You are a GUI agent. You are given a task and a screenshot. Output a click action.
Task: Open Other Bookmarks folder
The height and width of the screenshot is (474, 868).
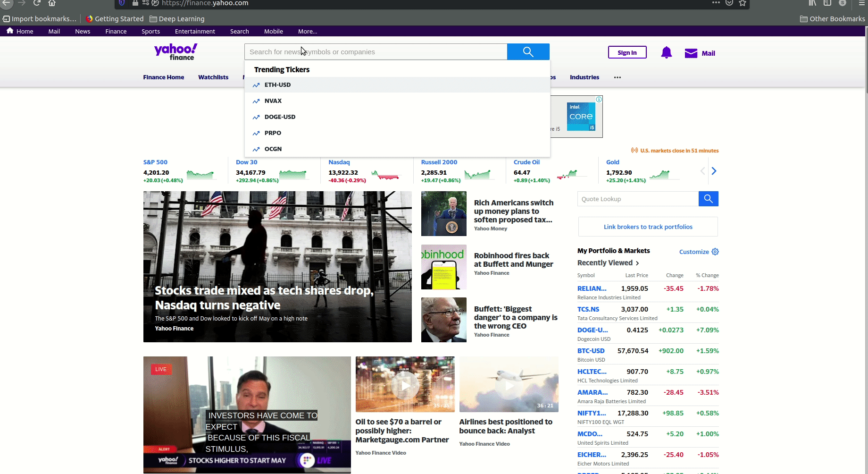(833, 19)
